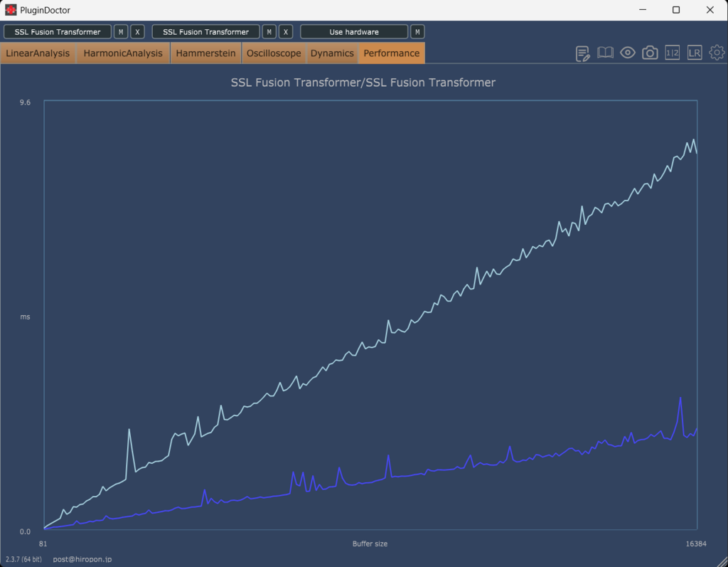The width and height of the screenshot is (728, 567).
Task: Select the Performance tab
Action: 392,53
